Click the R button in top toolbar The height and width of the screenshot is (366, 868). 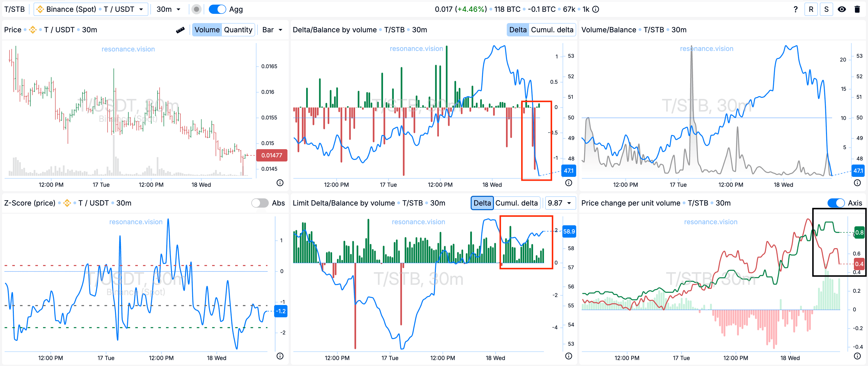point(811,9)
